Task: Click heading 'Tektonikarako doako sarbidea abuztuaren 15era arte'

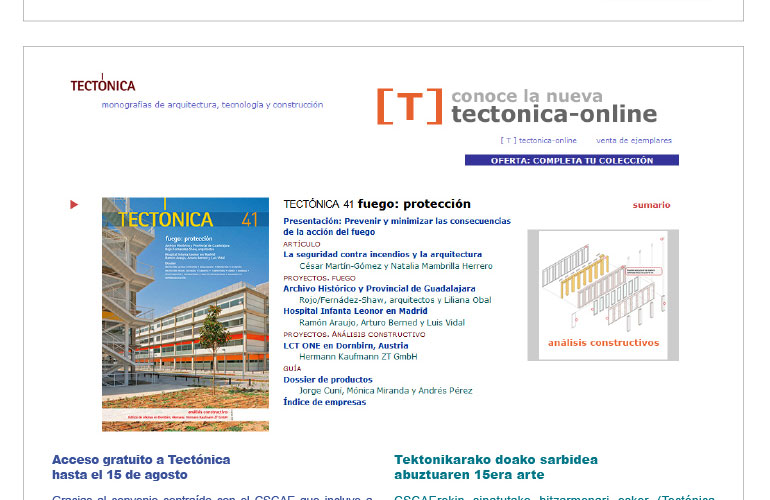Action: (496, 467)
